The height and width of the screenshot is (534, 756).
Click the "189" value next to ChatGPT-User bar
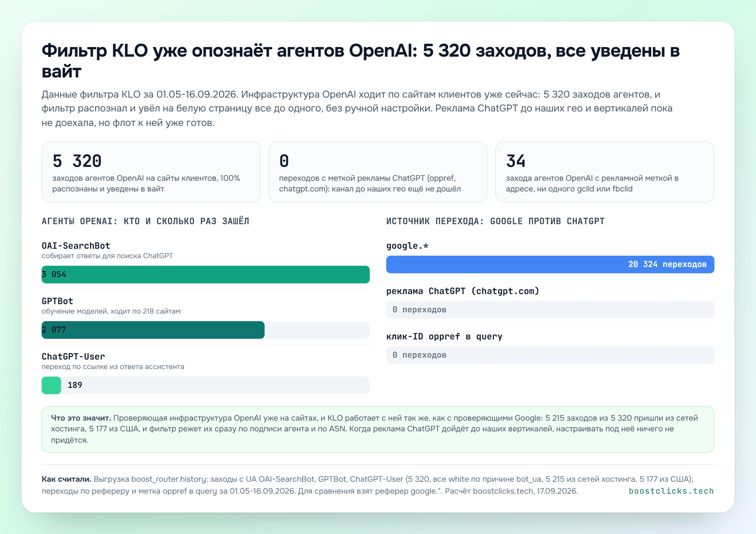75,385
